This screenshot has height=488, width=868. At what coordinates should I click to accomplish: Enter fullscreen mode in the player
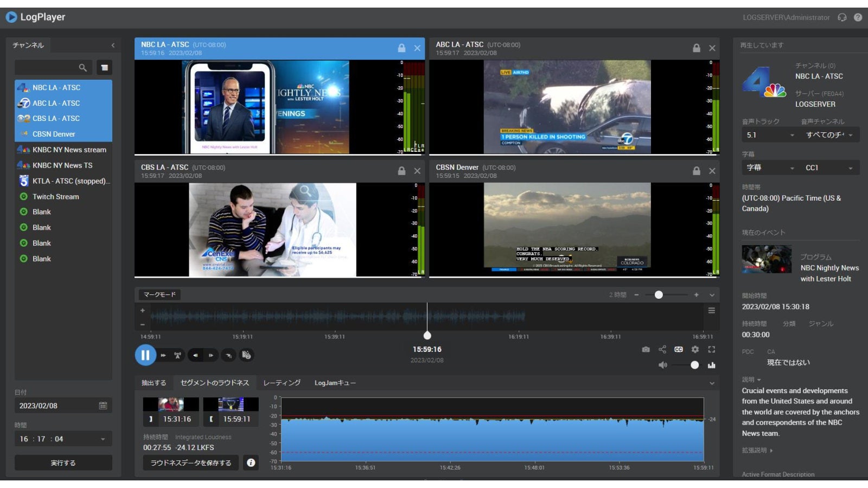(x=712, y=350)
